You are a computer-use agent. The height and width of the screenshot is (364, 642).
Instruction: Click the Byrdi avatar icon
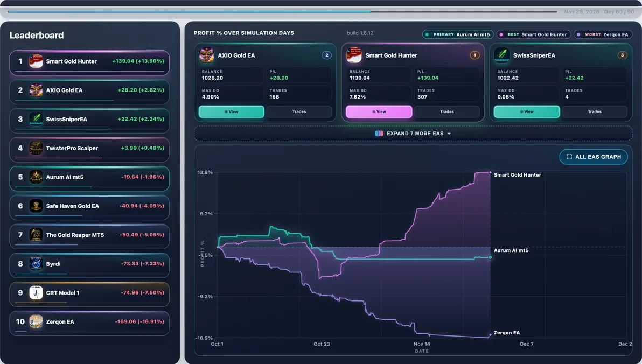[36, 264]
